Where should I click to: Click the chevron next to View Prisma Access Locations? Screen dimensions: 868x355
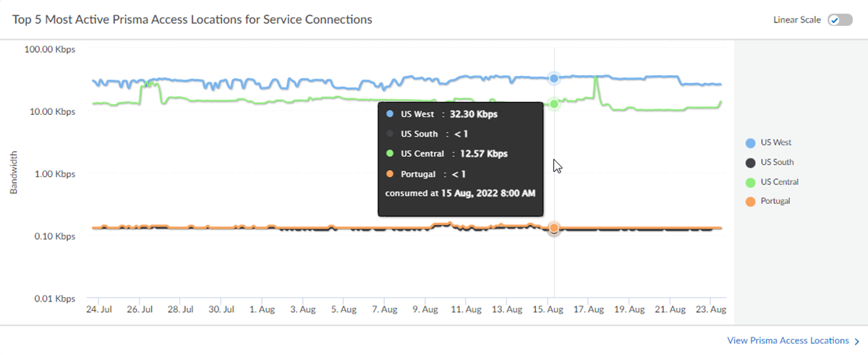[857, 341]
